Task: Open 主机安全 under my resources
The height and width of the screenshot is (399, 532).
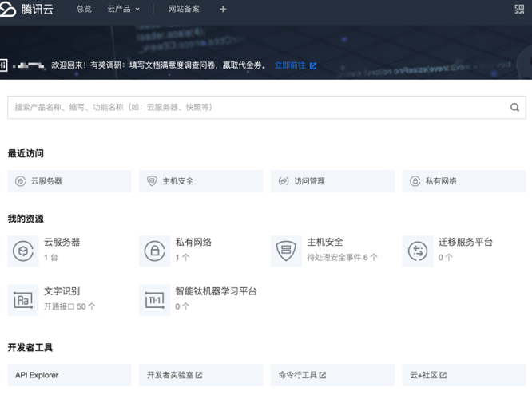Action: 325,242
